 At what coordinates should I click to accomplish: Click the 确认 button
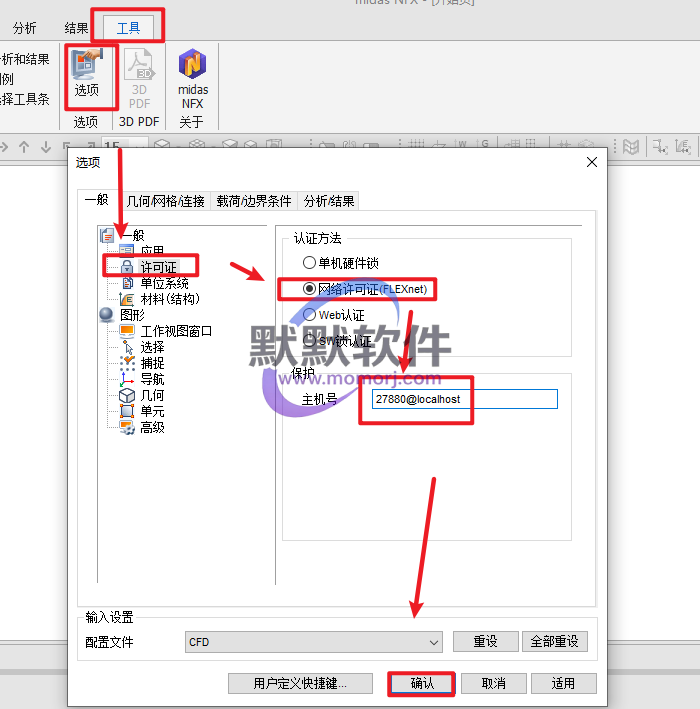click(421, 683)
